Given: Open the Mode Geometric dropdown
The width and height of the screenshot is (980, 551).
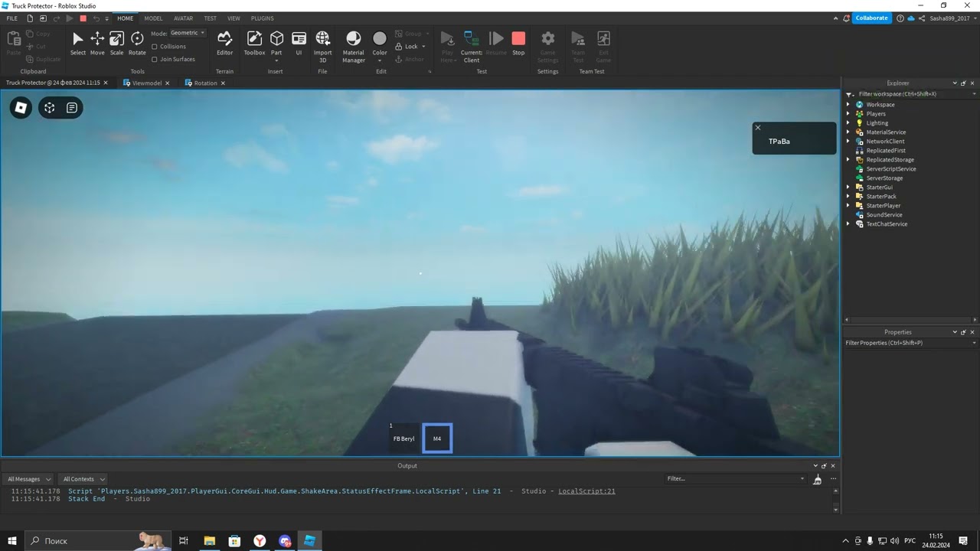Looking at the screenshot, I should pos(188,33).
